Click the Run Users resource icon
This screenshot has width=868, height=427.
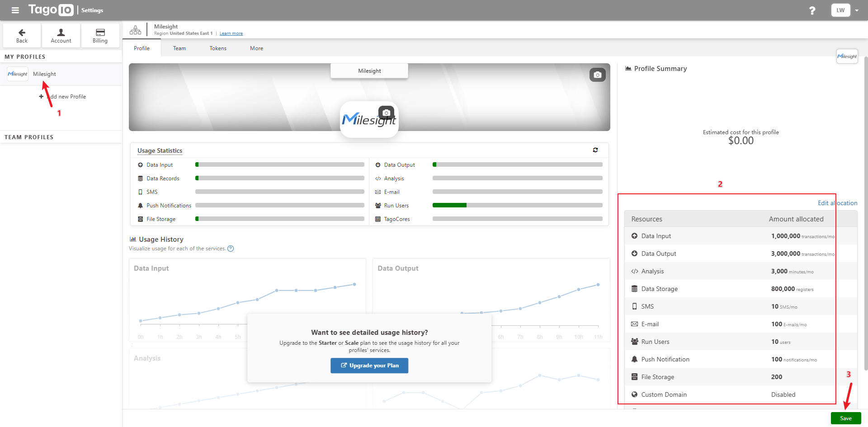pos(634,342)
